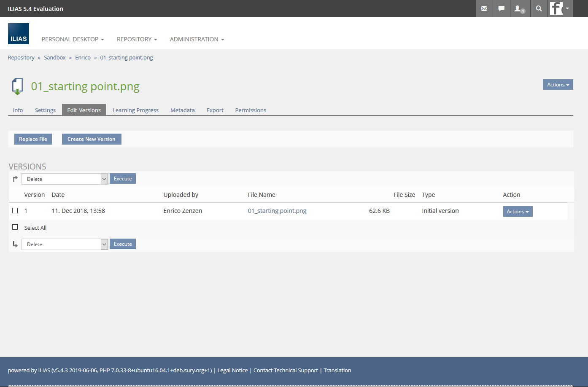The height and width of the screenshot is (387, 588).
Task: Click the ILIAS logo
Action: 19,34
